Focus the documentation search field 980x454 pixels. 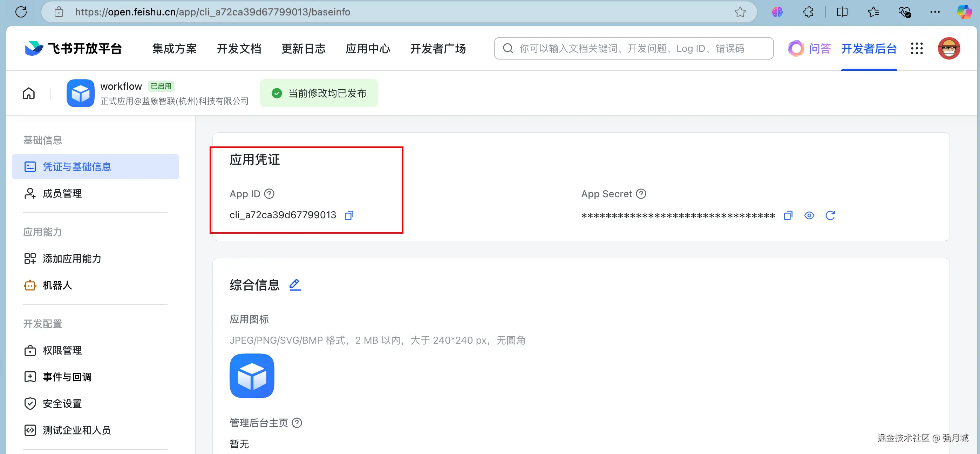[633, 48]
